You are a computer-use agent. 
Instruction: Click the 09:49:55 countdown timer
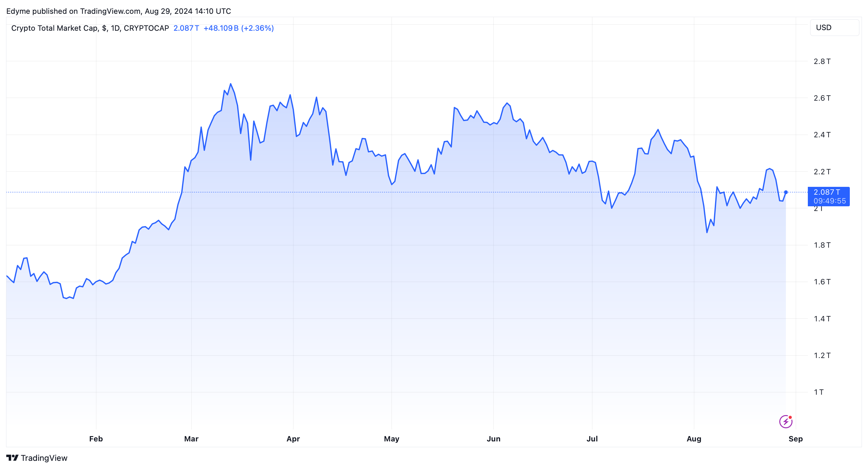tap(829, 201)
